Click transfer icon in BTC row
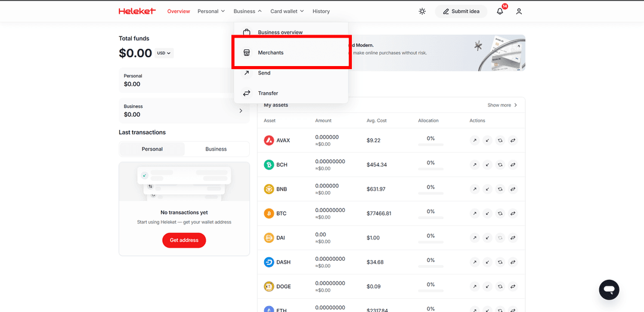The height and width of the screenshot is (312, 644). click(513, 213)
